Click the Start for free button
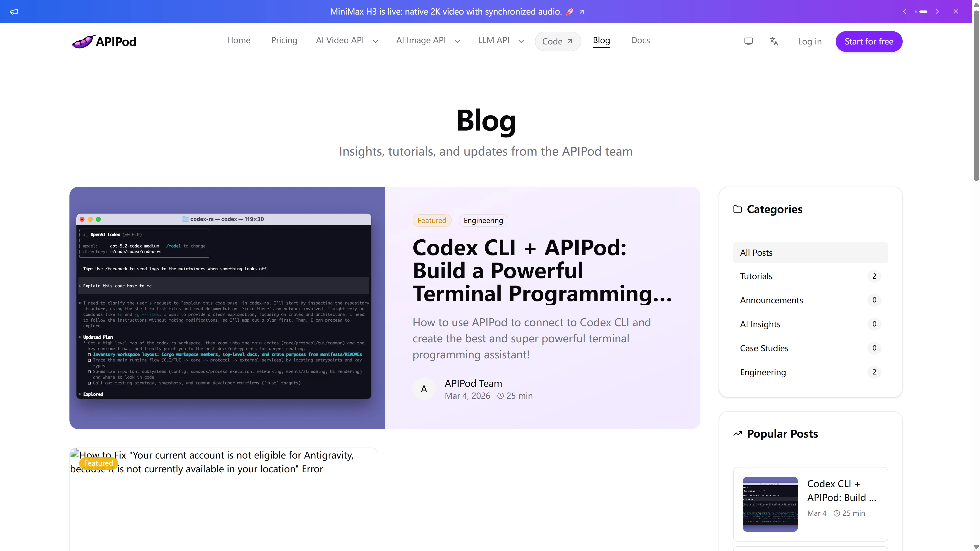 click(x=869, y=41)
